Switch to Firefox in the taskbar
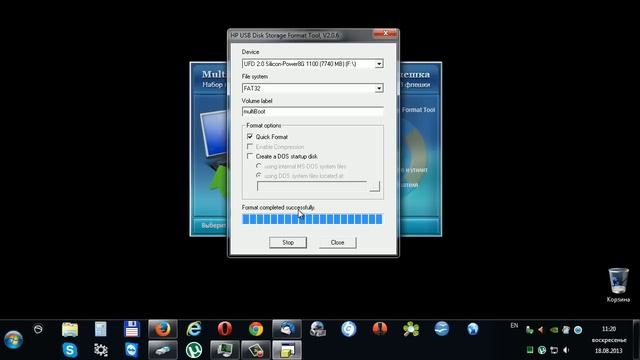 pos(163,329)
